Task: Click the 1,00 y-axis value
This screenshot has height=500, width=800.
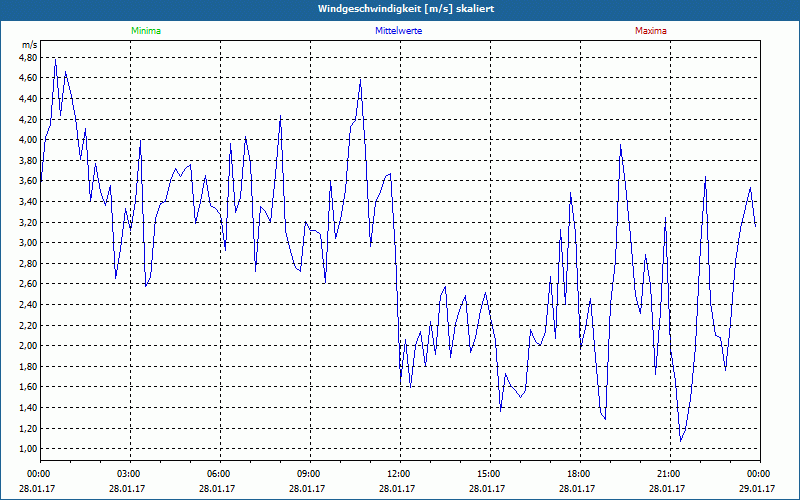Action: click(x=29, y=449)
